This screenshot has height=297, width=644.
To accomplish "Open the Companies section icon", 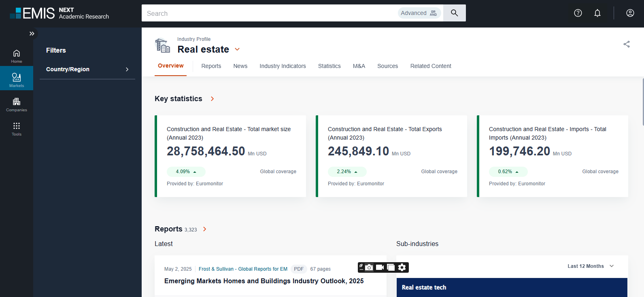I will click(x=17, y=104).
